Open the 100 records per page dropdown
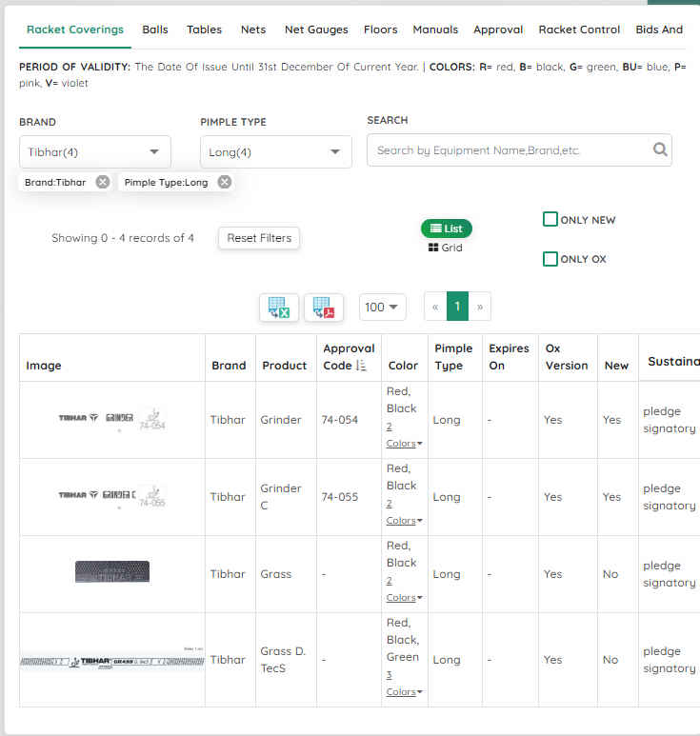 point(382,307)
